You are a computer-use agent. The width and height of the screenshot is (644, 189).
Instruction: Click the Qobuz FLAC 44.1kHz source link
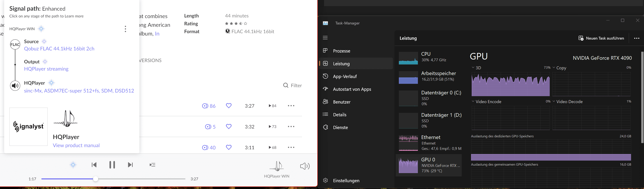click(x=59, y=49)
